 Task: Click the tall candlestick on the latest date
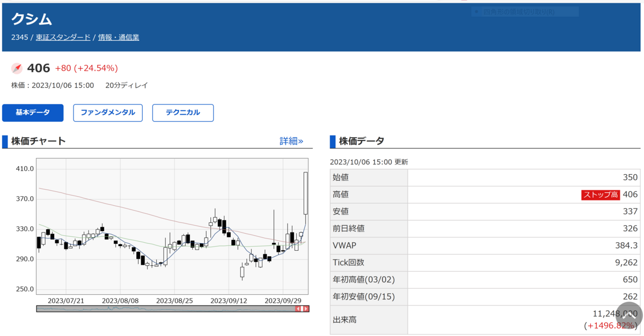point(305,193)
